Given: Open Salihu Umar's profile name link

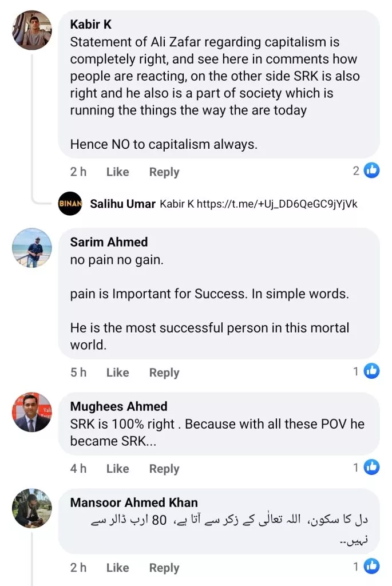Looking at the screenshot, I should [122, 204].
